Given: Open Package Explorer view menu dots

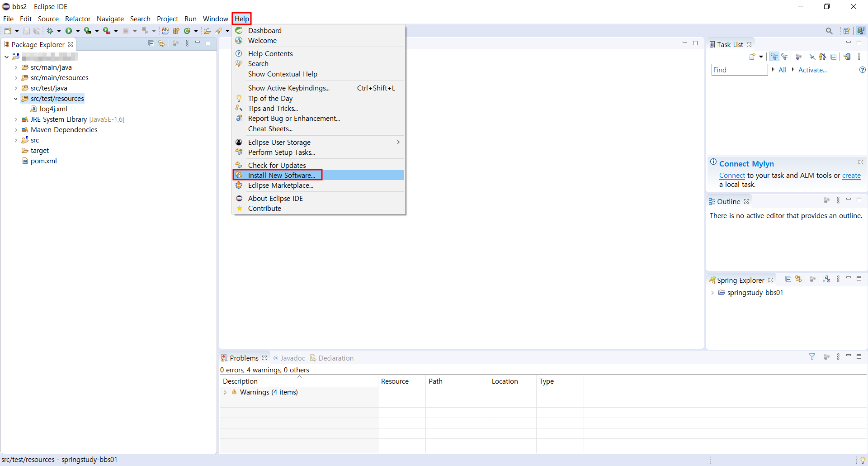Looking at the screenshot, I should [x=187, y=43].
